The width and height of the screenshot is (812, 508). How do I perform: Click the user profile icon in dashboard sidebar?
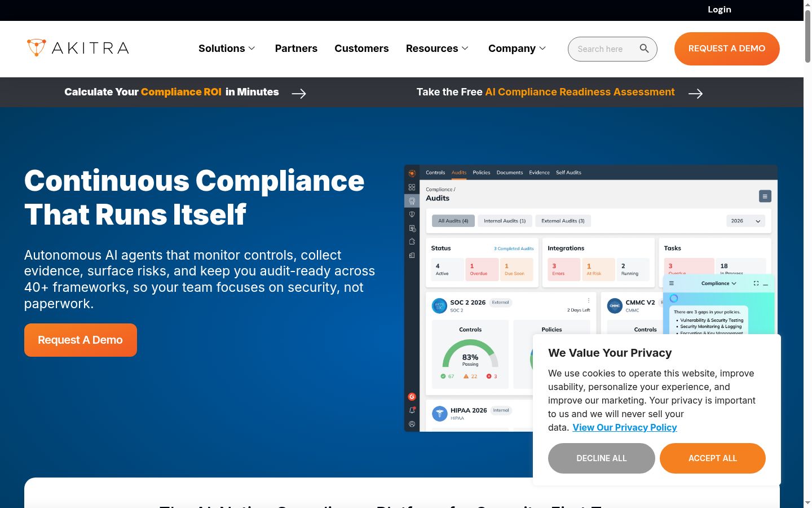click(x=412, y=424)
